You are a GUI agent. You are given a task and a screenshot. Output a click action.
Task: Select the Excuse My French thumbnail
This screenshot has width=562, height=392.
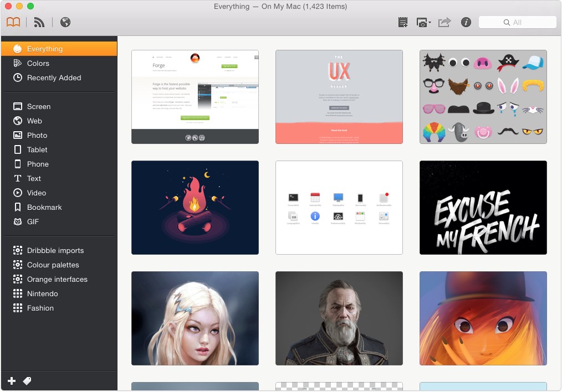click(483, 208)
